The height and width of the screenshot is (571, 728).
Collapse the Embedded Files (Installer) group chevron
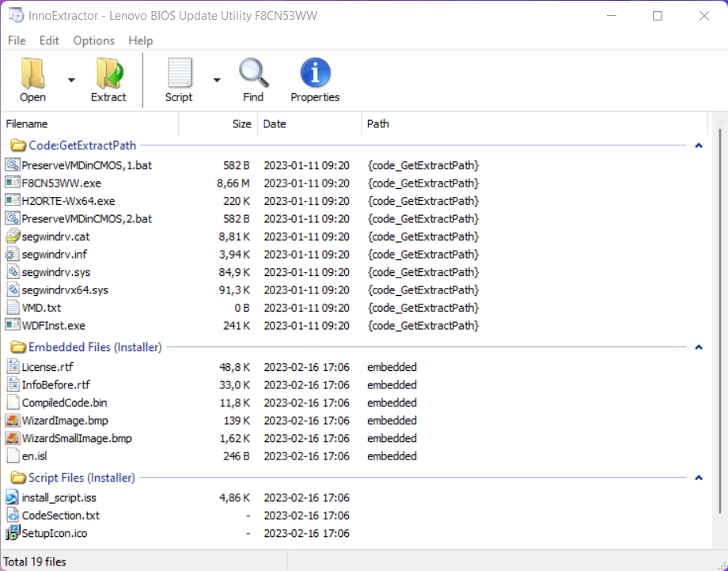[699, 347]
